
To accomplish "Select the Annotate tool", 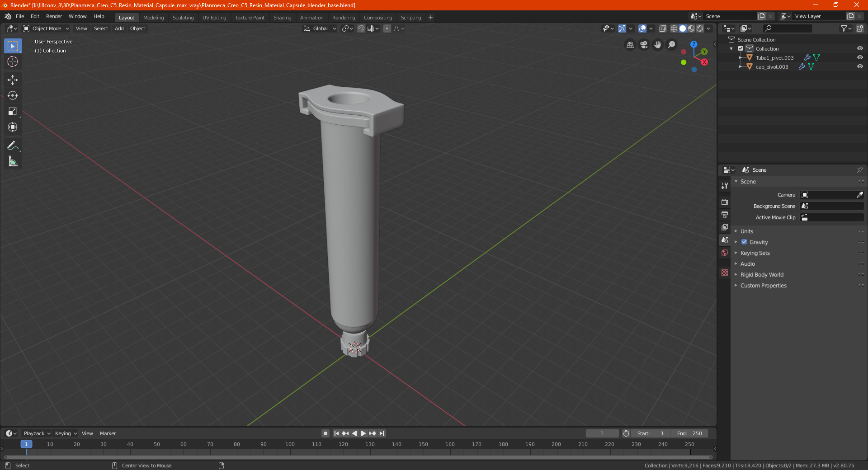I will 13,146.
